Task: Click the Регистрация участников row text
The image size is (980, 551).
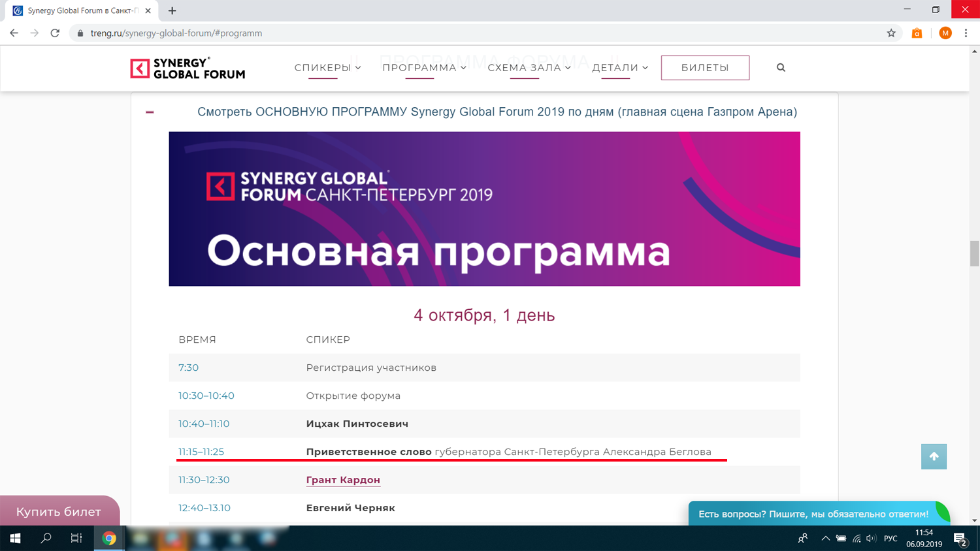Action: tap(371, 368)
